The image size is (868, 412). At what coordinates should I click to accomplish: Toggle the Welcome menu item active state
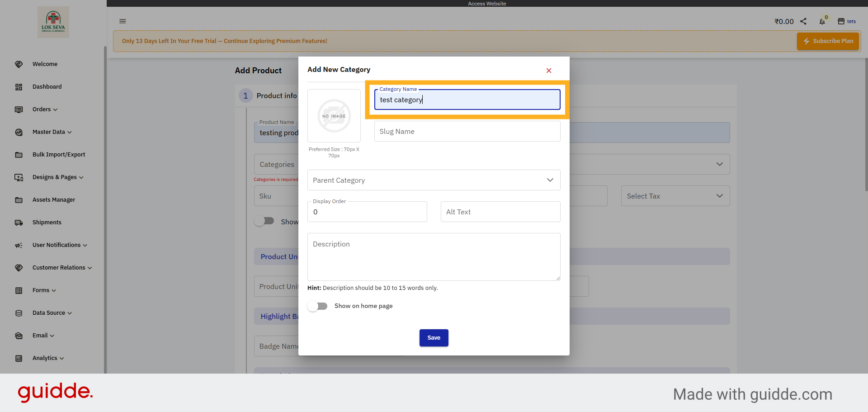(45, 64)
